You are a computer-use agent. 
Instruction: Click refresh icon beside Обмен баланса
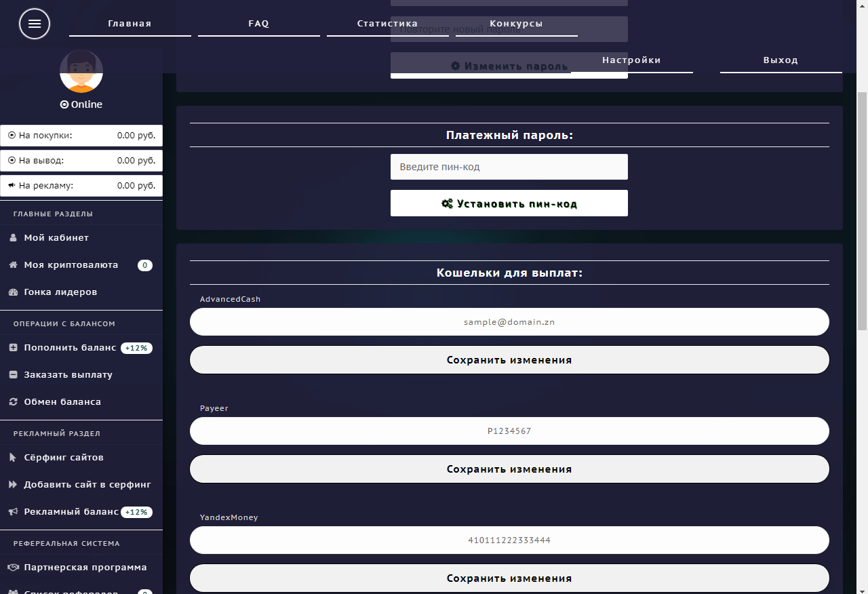13,402
